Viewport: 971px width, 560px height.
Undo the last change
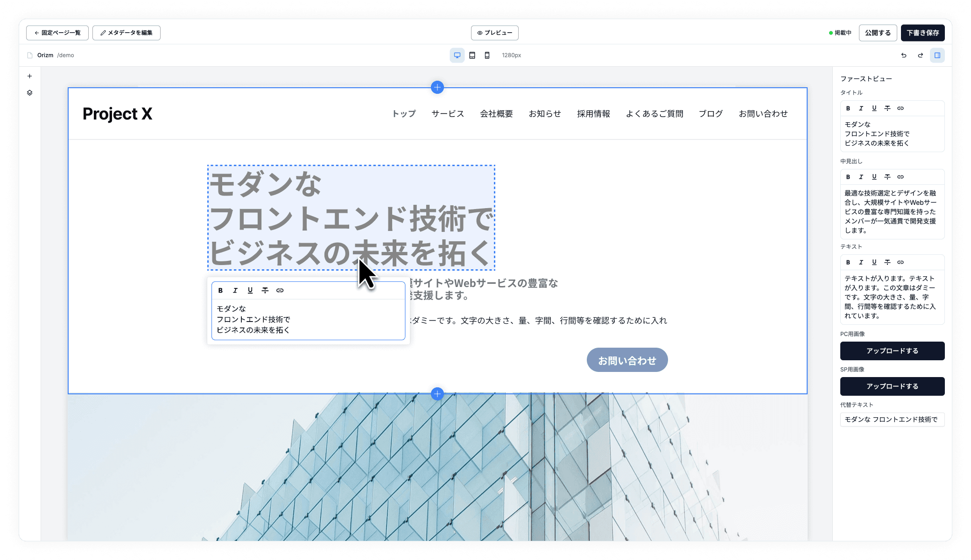904,55
